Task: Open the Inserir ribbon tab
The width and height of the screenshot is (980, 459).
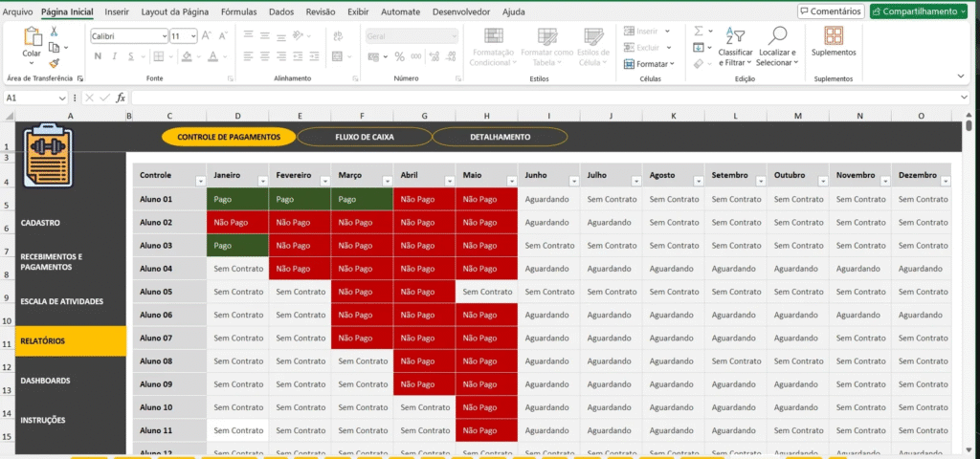Action: 117,12
